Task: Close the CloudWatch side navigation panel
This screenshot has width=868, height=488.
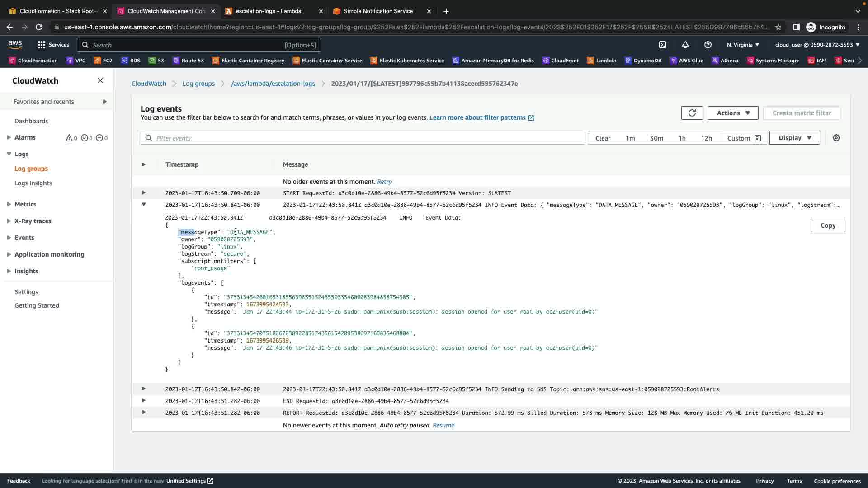Action: (100, 80)
